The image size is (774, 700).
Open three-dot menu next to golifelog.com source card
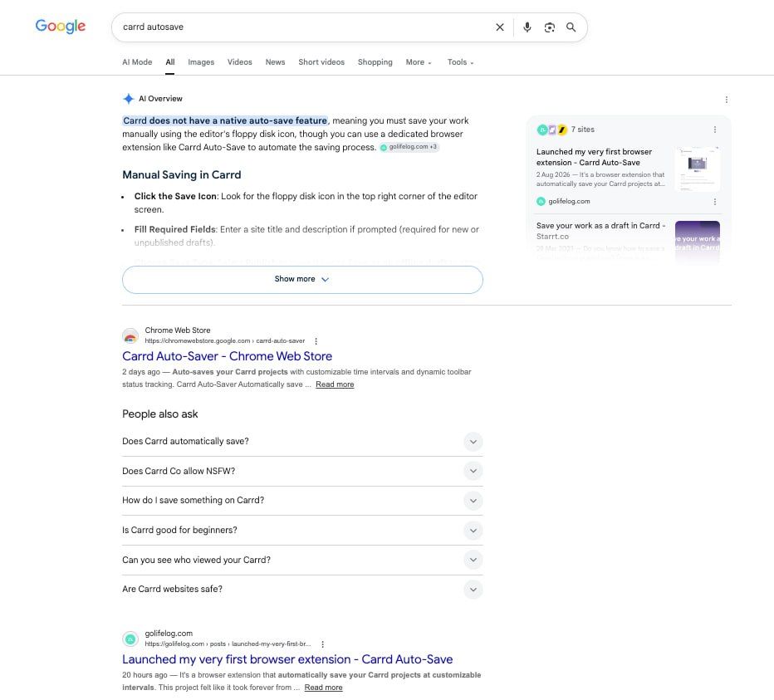[714, 202]
